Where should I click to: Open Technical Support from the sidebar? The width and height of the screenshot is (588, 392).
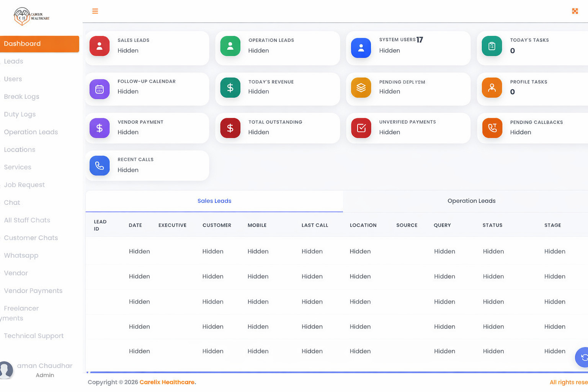click(34, 336)
